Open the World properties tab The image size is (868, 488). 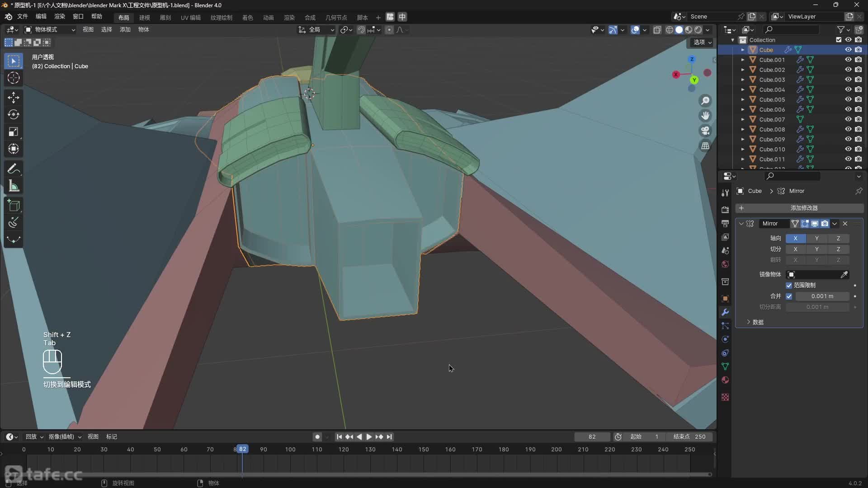click(725, 264)
